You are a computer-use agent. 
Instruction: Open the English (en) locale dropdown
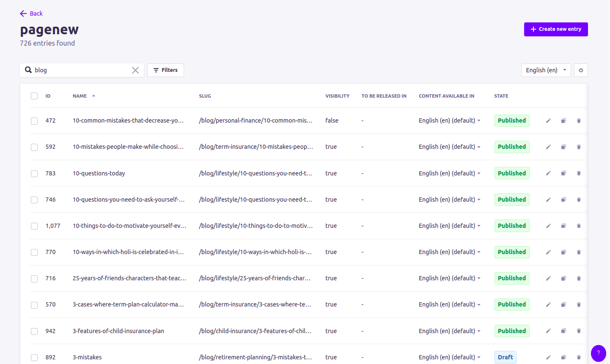point(546,70)
